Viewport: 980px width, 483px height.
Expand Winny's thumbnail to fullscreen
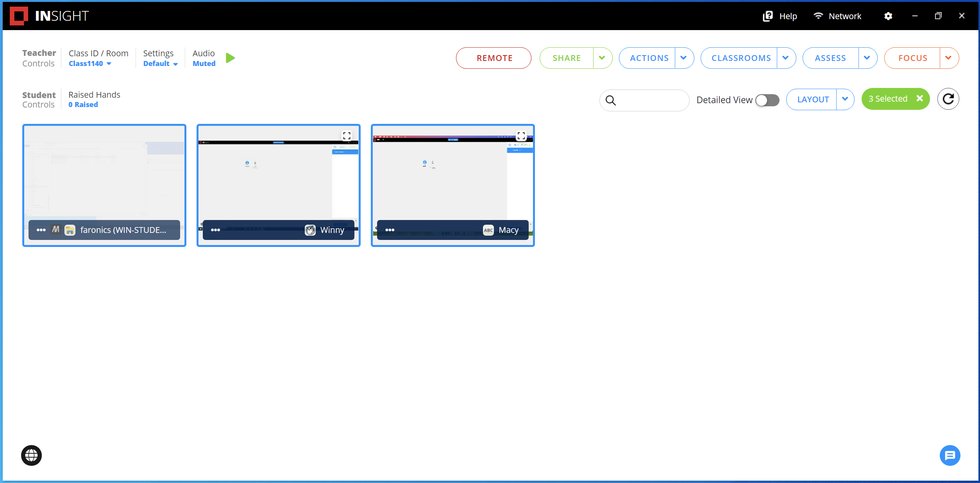(x=347, y=136)
